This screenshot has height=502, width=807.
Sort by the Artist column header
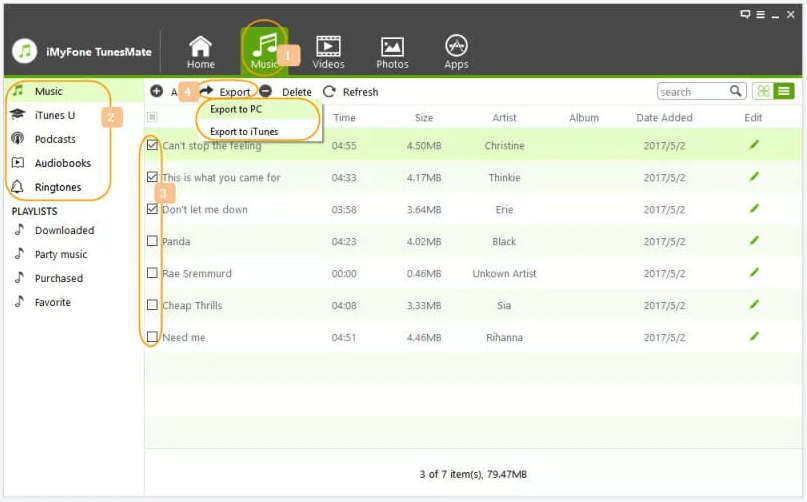(x=504, y=117)
